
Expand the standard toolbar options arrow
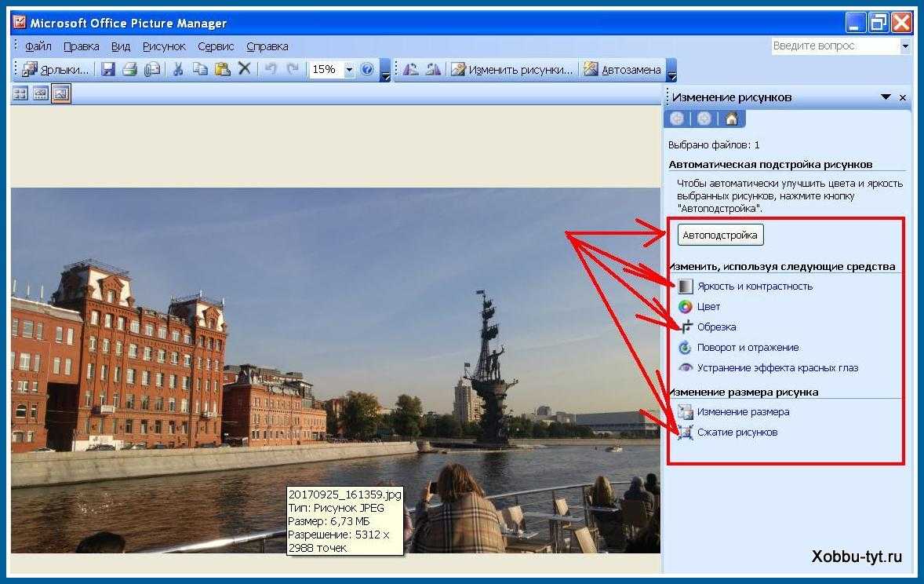385,70
